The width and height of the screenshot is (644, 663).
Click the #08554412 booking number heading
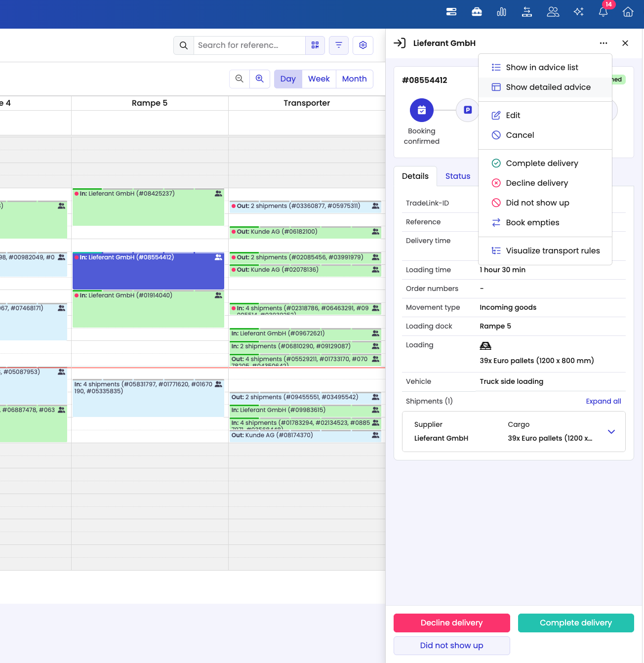click(x=425, y=81)
